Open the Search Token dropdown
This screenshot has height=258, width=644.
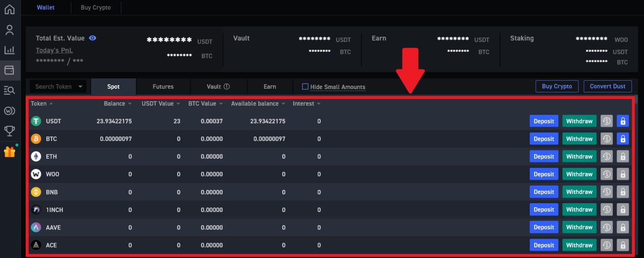pyautogui.click(x=58, y=87)
